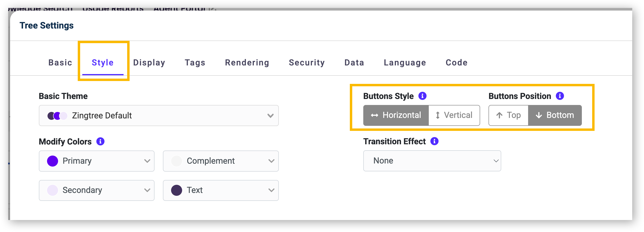Click Transition Effect info icon

(434, 141)
